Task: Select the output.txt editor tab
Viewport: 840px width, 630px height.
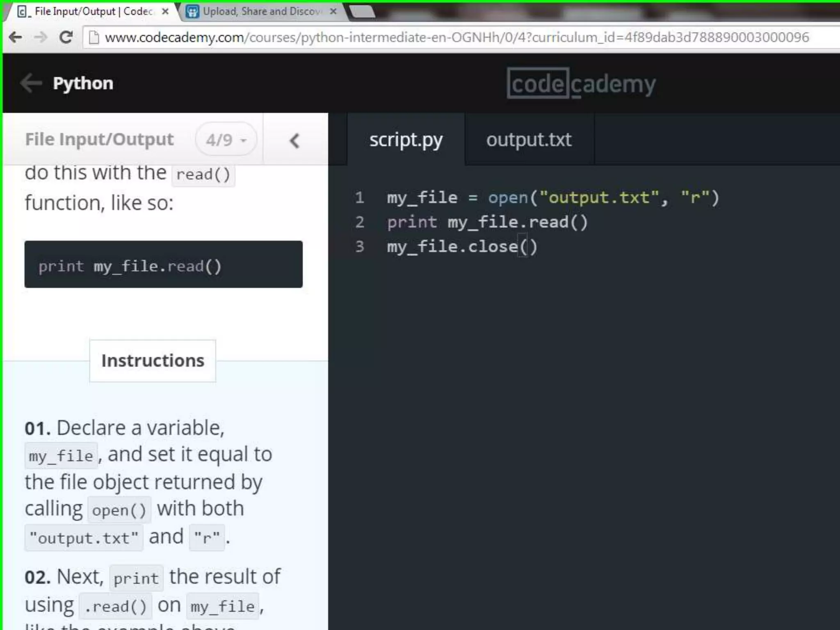Action: pyautogui.click(x=529, y=139)
